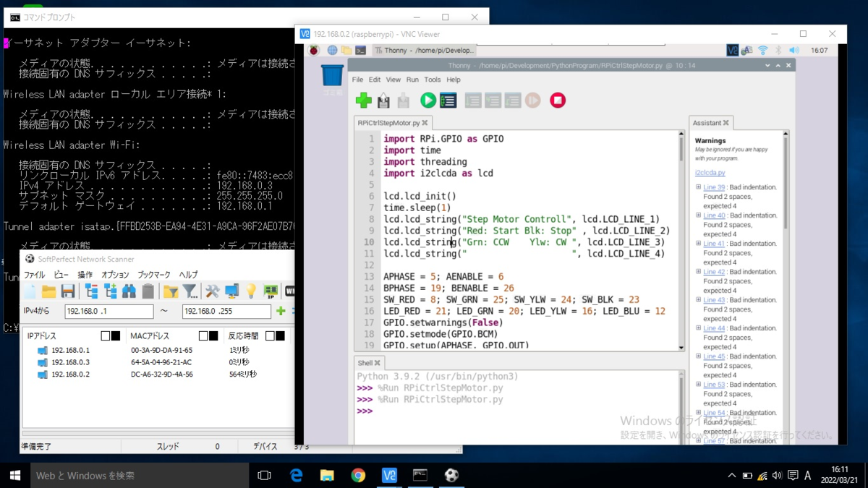Click the Windows notification center icon
The height and width of the screenshot is (488, 868).
tap(793, 476)
